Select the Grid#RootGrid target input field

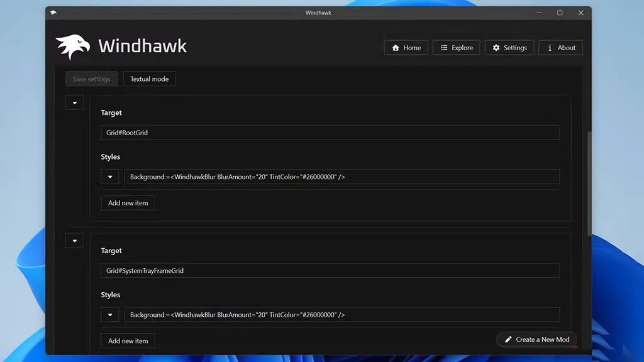click(x=330, y=132)
